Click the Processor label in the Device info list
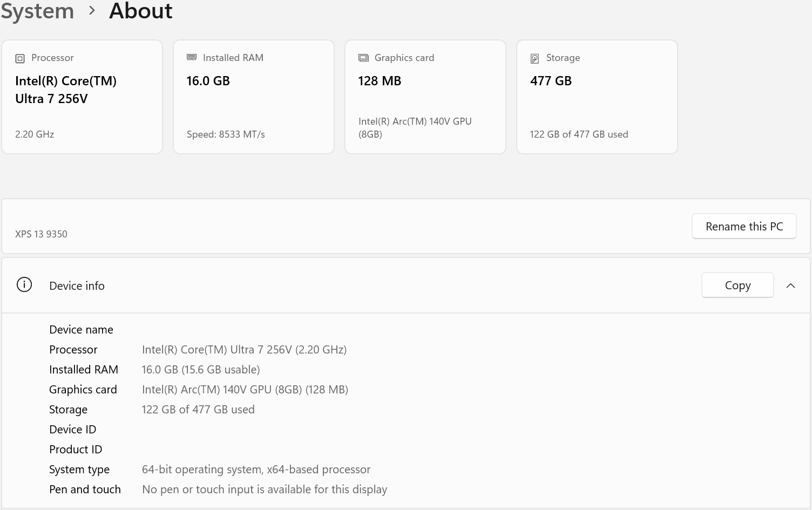Viewport: 812px width, 510px height. 73,350
